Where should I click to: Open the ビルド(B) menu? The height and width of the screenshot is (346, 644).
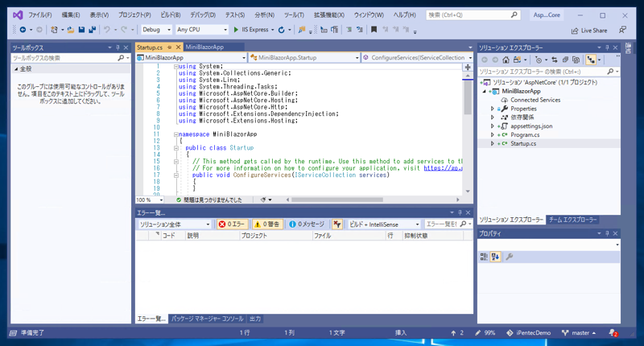171,15
